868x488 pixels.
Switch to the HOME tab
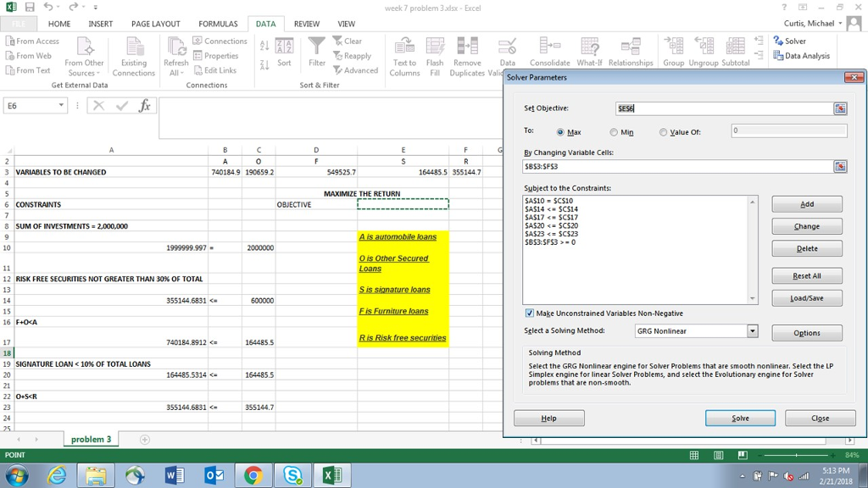pyautogui.click(x=59, y=24)
